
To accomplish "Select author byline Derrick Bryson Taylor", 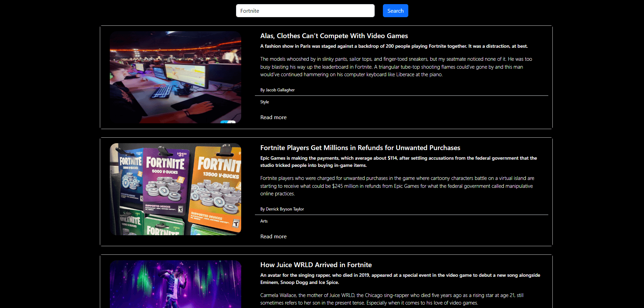I will [x=282, y=209].
